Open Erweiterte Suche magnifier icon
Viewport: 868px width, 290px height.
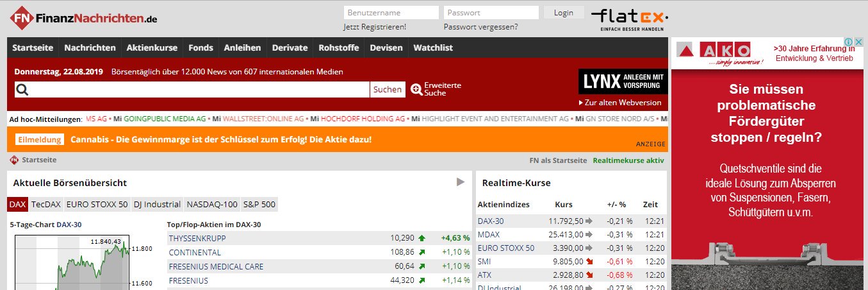416,89
